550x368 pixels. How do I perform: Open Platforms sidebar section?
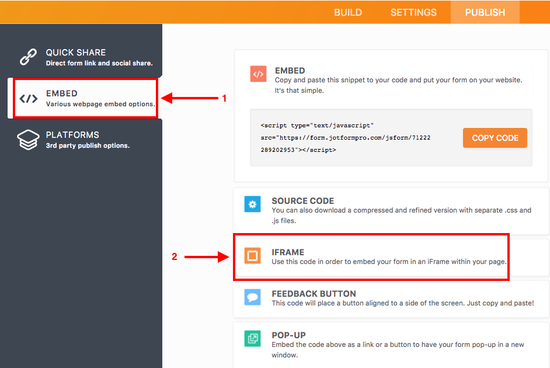tap(81, 140)
